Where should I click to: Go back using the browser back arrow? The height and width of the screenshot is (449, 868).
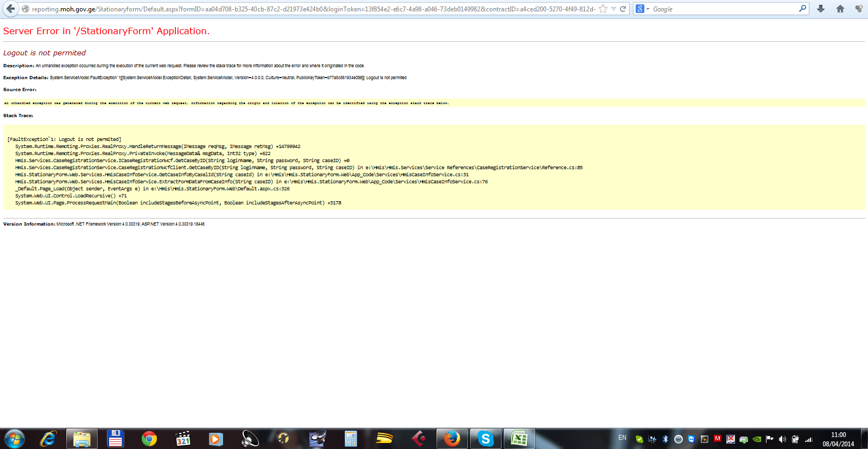coord(10,9)
